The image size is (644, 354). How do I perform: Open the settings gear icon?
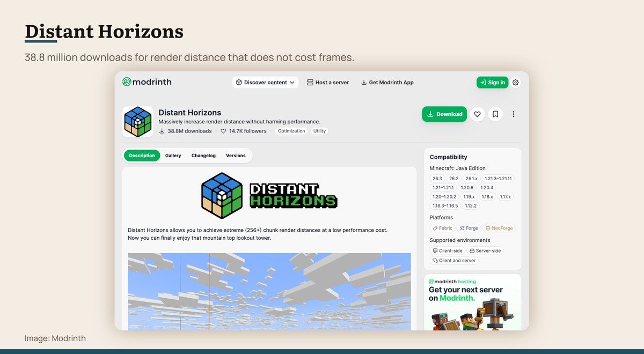coord(516,83)
